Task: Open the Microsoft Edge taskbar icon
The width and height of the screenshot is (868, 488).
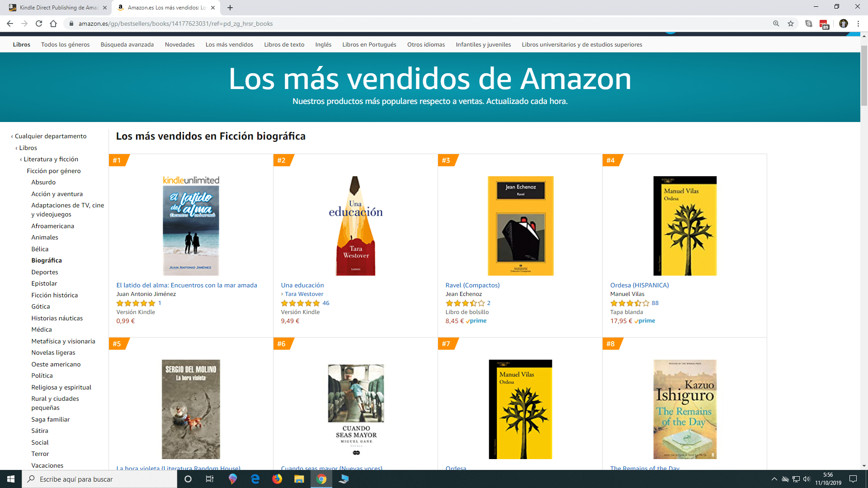Action: [255, 479]
